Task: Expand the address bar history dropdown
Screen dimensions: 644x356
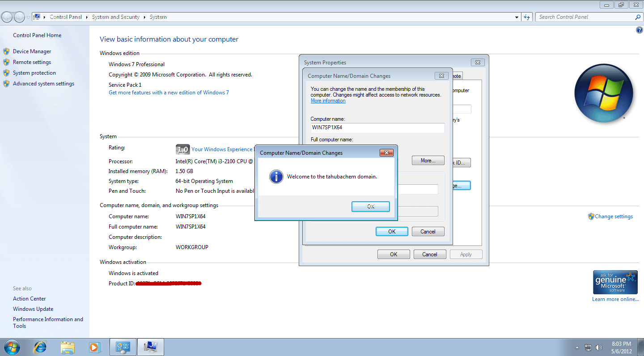Action: (517, 17)
